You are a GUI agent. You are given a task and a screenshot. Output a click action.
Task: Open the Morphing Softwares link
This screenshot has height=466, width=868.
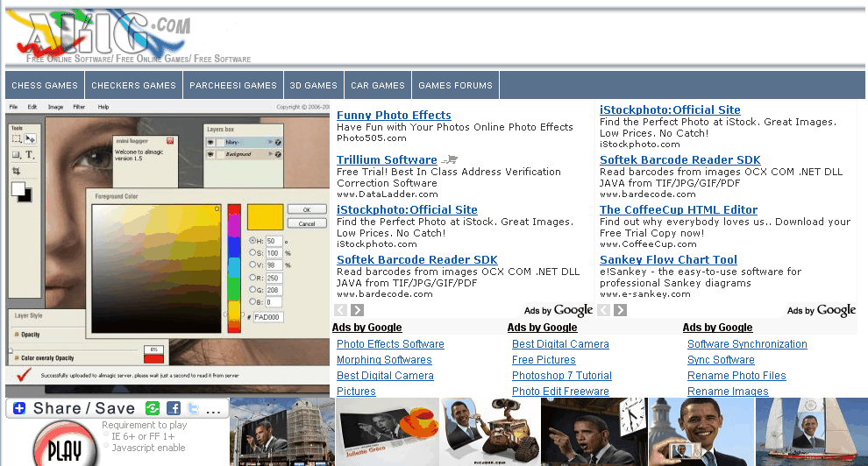[384, 360]
